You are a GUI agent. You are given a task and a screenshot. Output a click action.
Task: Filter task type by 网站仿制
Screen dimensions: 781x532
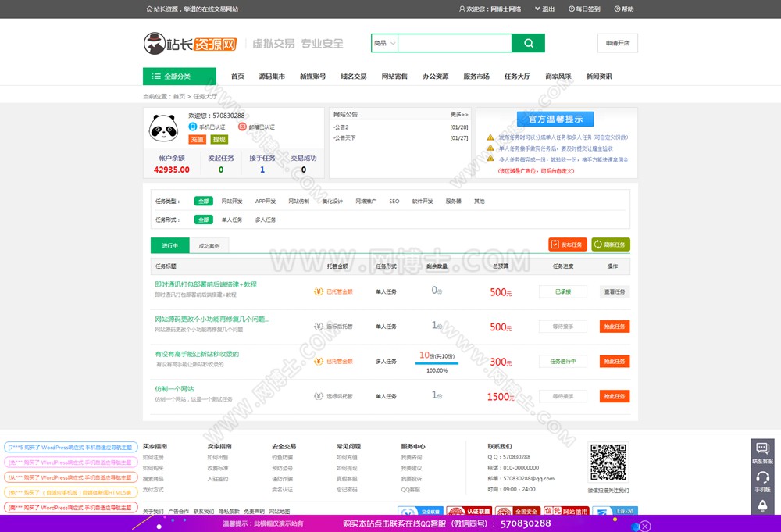pos(299,202)
